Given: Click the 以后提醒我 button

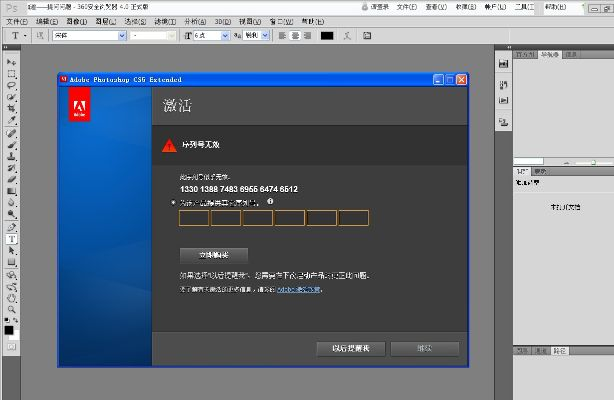Looking at the screenshot, I should point(350,348).
